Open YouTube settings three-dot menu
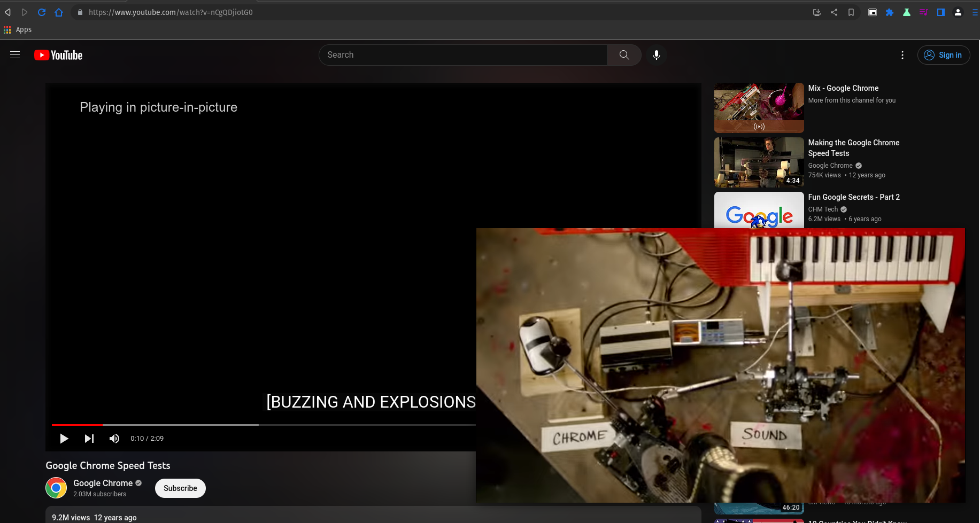 tap(902, 55)
